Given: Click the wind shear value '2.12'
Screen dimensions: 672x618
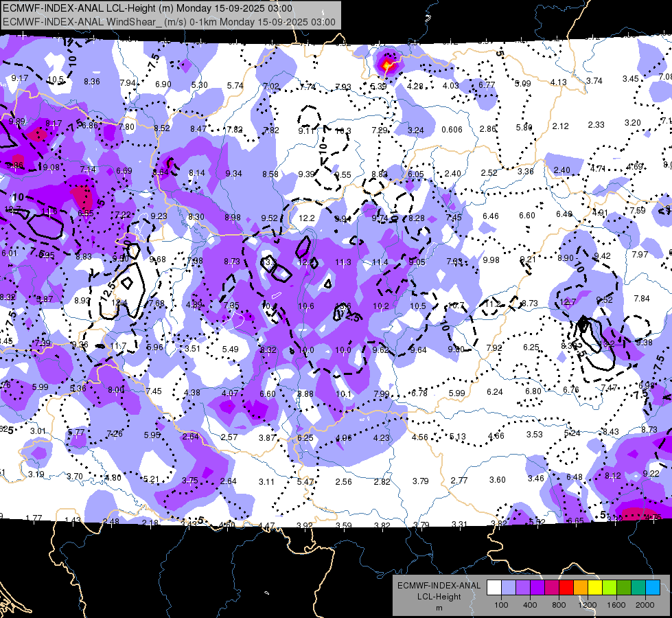Looking at the screenshot, I should [560, 126].
